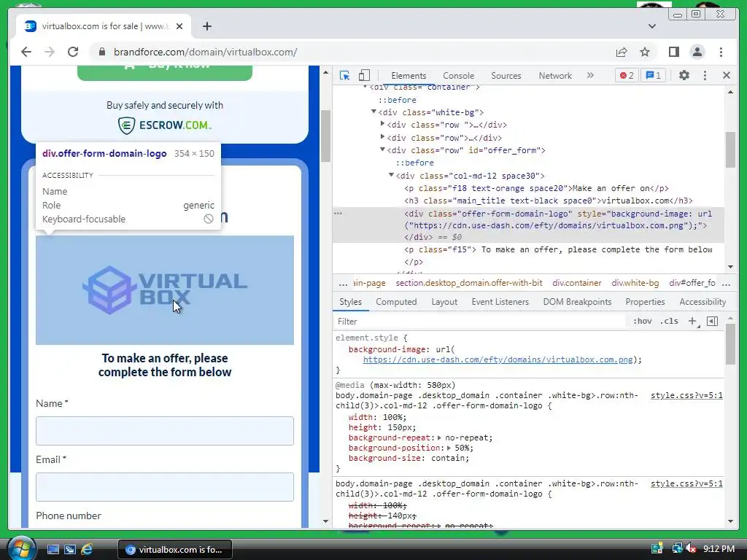Open the Network tab

(555, 76)
